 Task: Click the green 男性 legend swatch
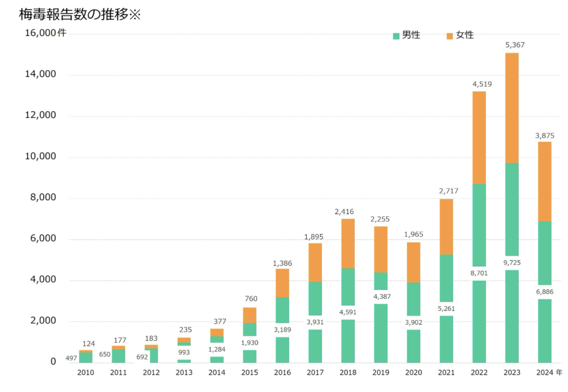pyautogui.click(x=396, y=35)
